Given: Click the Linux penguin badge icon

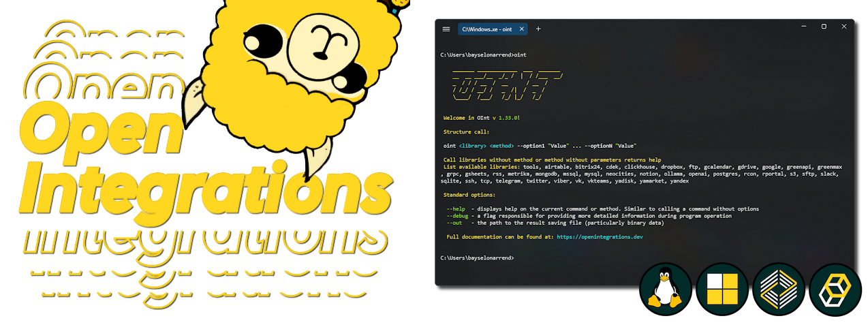Looking at the screenshot, I should point(665,290).
